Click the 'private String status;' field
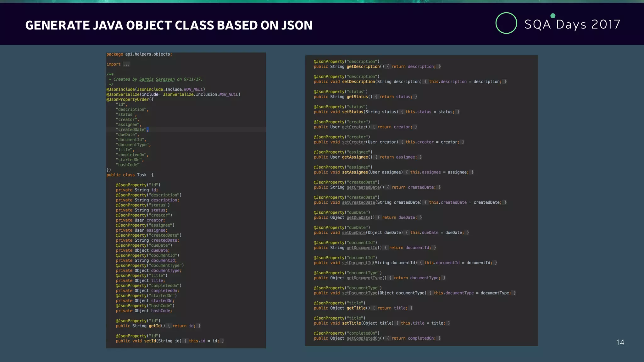 [142, 210]
